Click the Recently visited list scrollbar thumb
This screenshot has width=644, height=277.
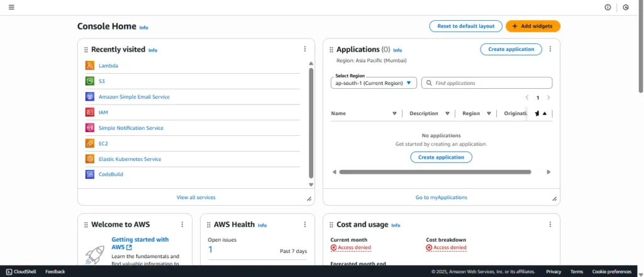click(311, 123)
